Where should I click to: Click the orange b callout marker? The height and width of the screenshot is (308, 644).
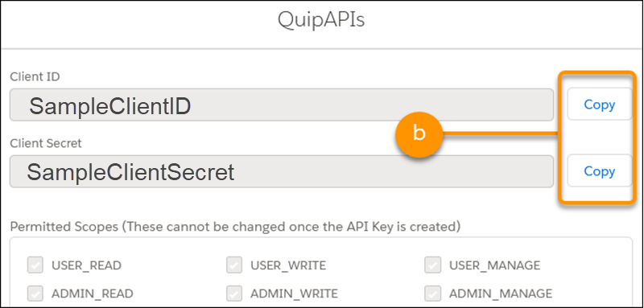[419, 133]
